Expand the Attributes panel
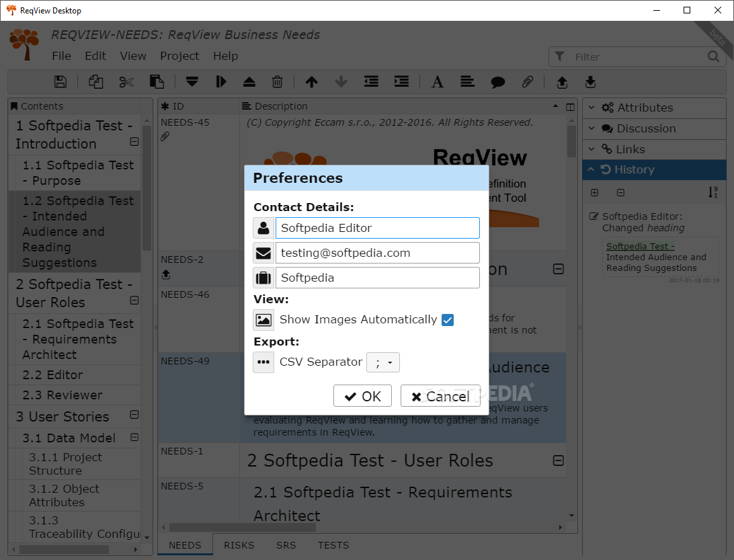 [x=655, y=108]
